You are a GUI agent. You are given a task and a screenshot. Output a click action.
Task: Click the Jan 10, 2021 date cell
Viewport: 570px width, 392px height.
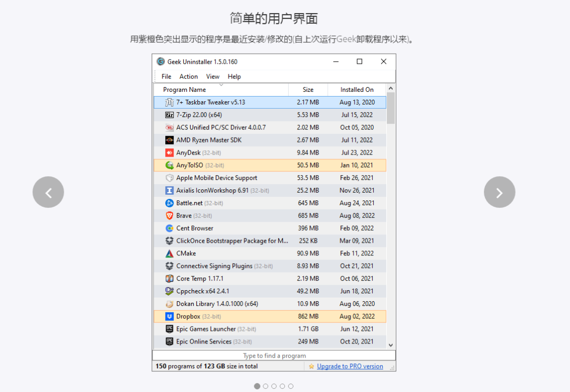(x=357, y=165)
